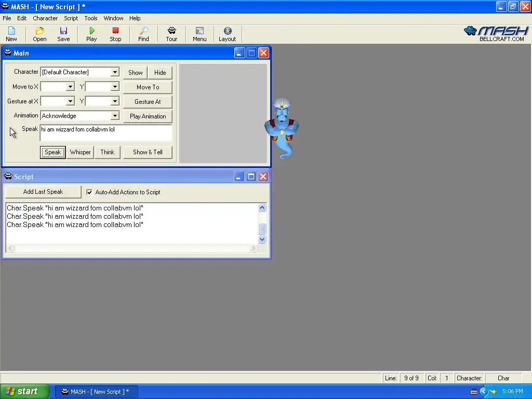532x399 pixels.
Task: Play the script with the green Play icon
Action: coord(91,34)
